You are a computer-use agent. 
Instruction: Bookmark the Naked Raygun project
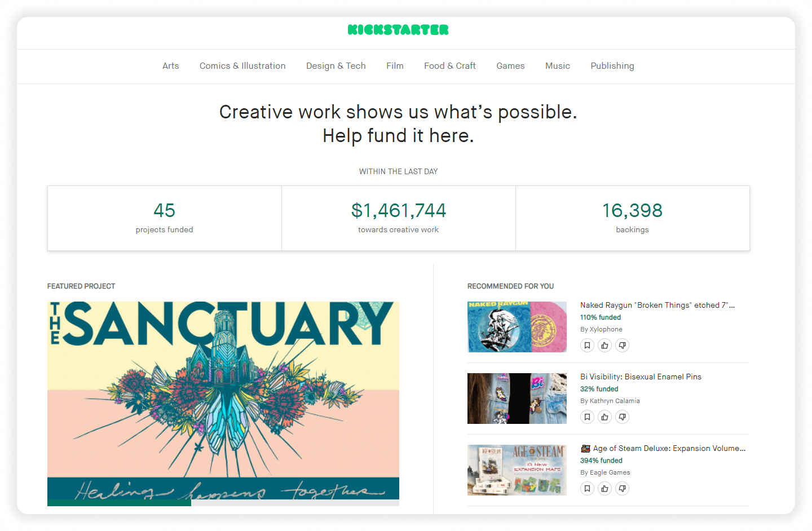587,345
